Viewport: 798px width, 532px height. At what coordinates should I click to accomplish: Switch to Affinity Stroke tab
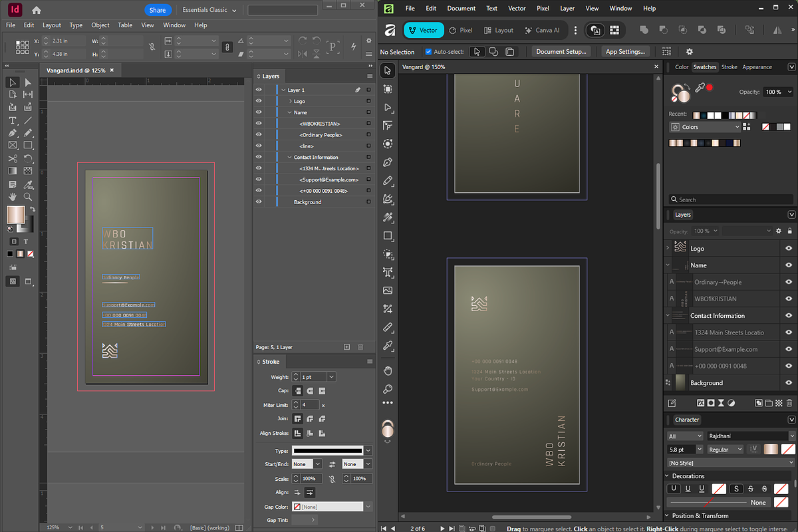tap(730, 67)
